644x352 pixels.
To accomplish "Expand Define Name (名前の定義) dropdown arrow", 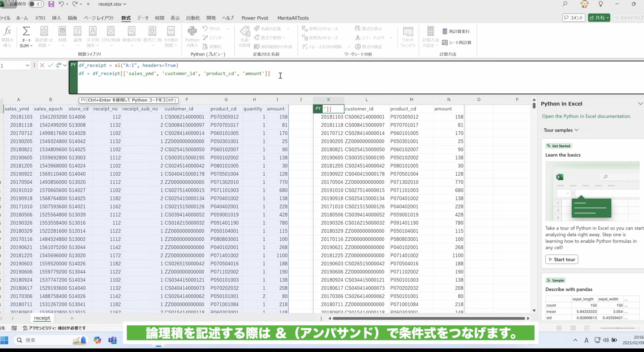I will 288,28.
